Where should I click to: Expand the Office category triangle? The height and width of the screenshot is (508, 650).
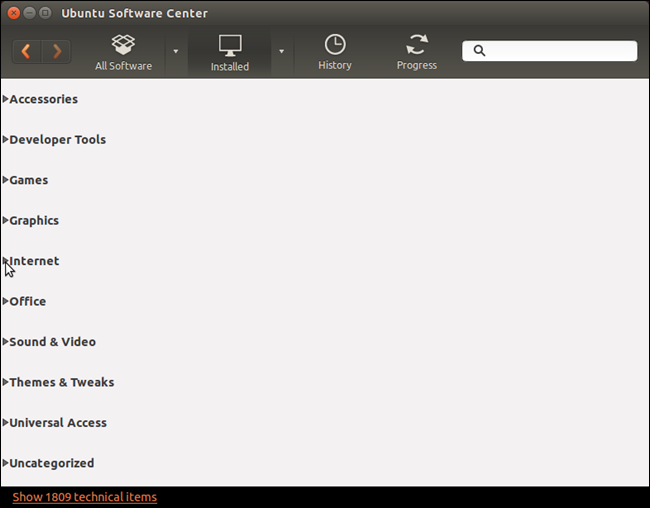(5, 301)
